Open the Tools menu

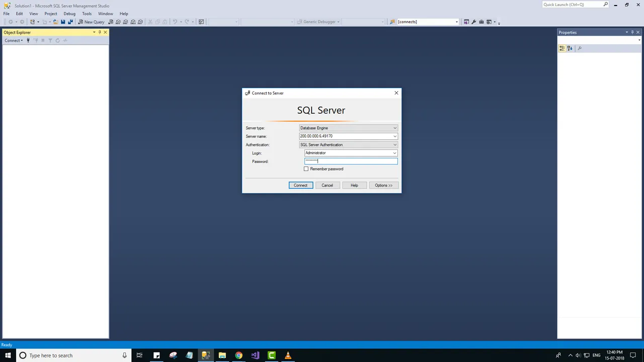tap(87, 14)
